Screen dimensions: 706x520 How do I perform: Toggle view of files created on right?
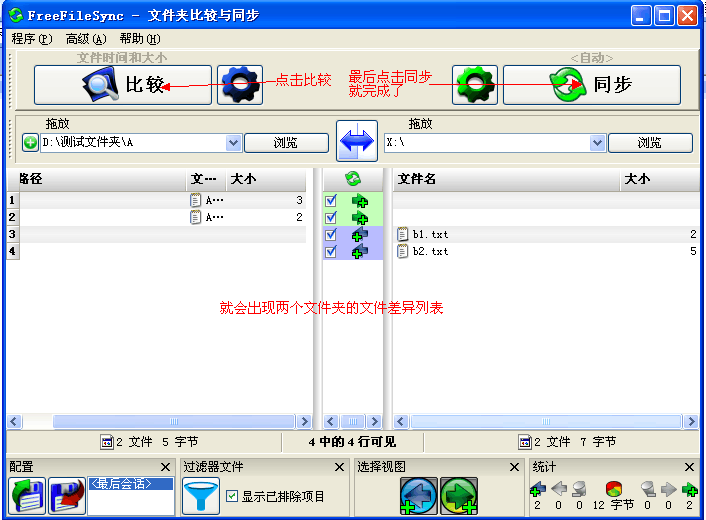pyautogui.click(x=458, y=496)
